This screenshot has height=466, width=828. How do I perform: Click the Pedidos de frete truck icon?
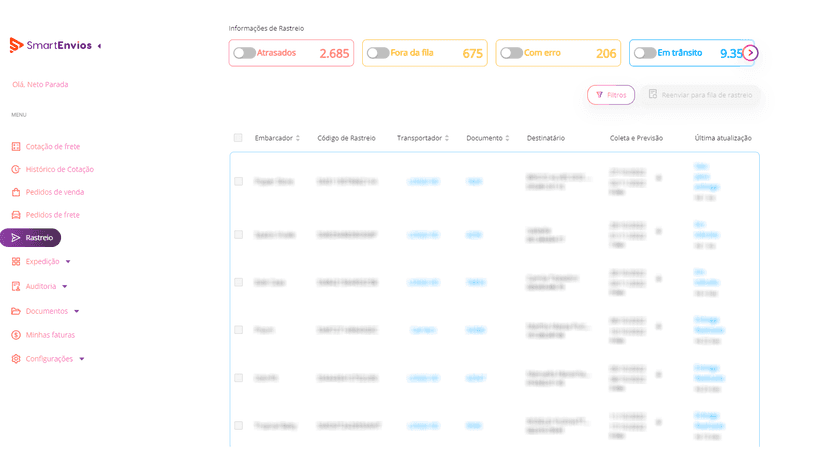(x=16, y=215)
